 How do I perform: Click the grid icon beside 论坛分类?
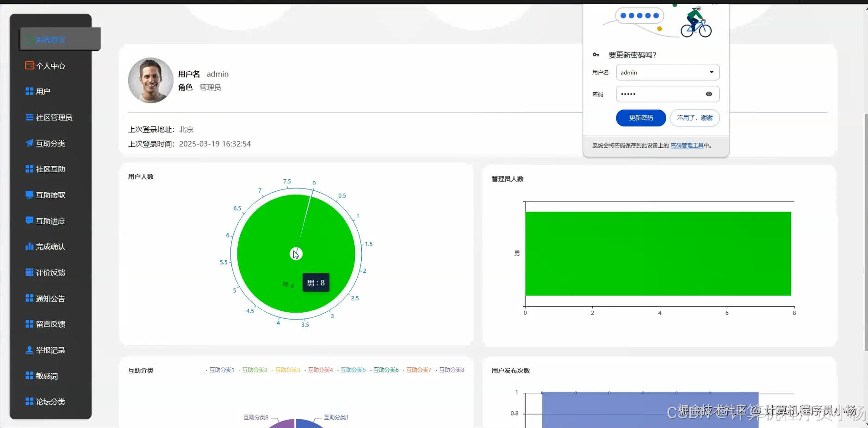pos(30,402)
